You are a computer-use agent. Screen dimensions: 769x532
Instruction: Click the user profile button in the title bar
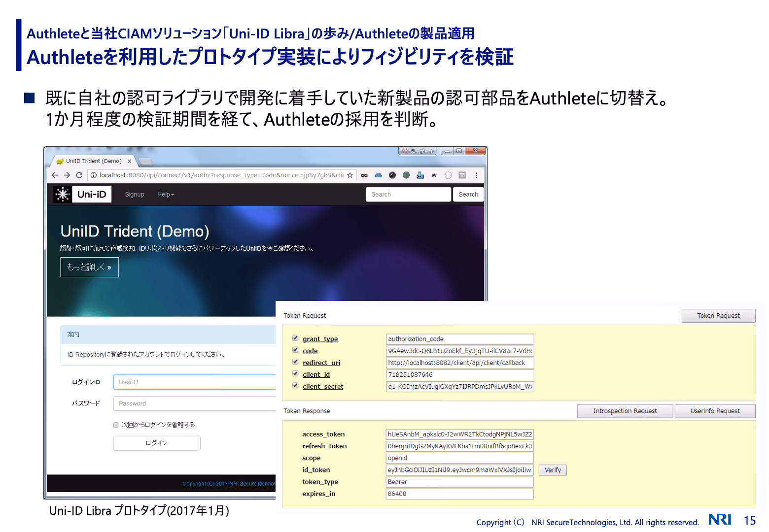(x=418, y=151)
